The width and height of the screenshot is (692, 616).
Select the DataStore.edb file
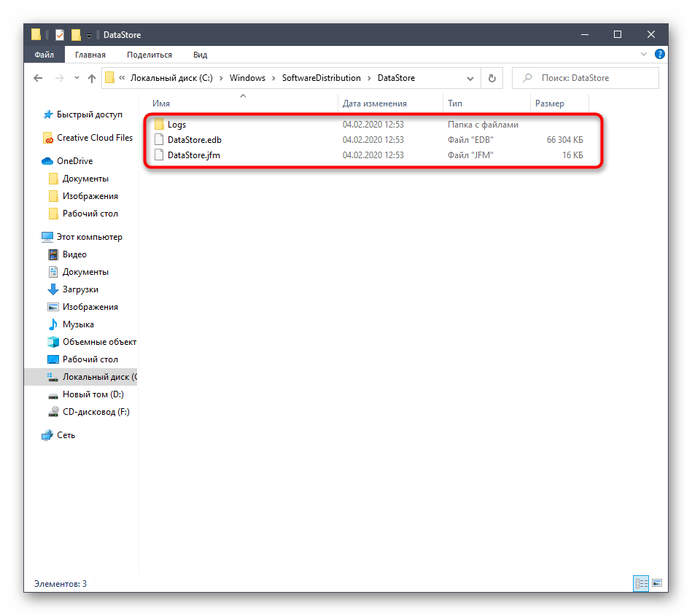pyautogui.click(x=193, y=140)
